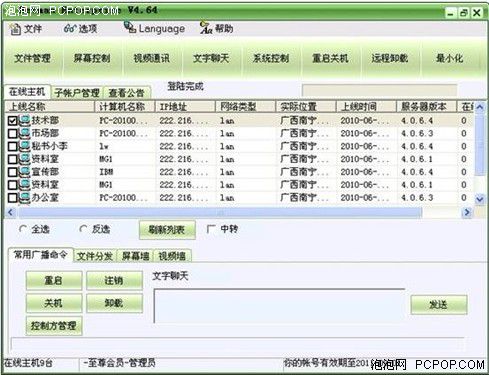The height and width of the screenshot is (375, 489).
Task: Check the 办公室 host checkbox
Action: point(12,198)
